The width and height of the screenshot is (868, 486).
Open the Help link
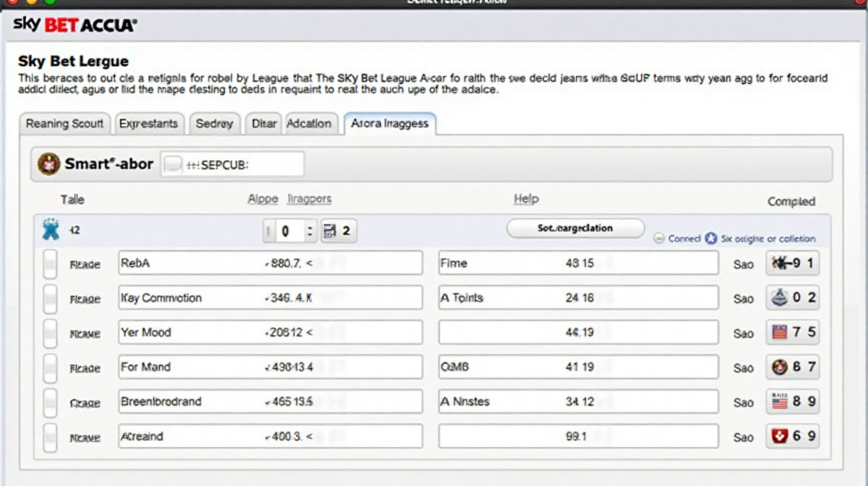(x=526, y=199)
